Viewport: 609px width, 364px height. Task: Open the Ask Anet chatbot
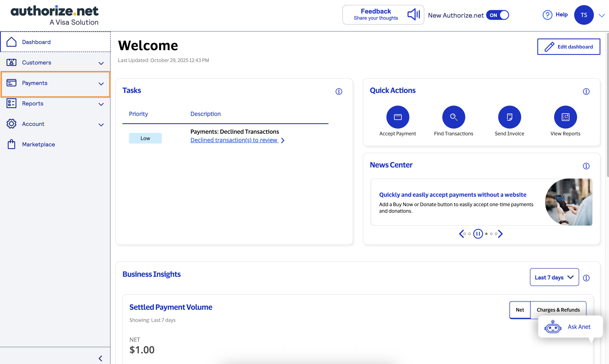[570, 327]
